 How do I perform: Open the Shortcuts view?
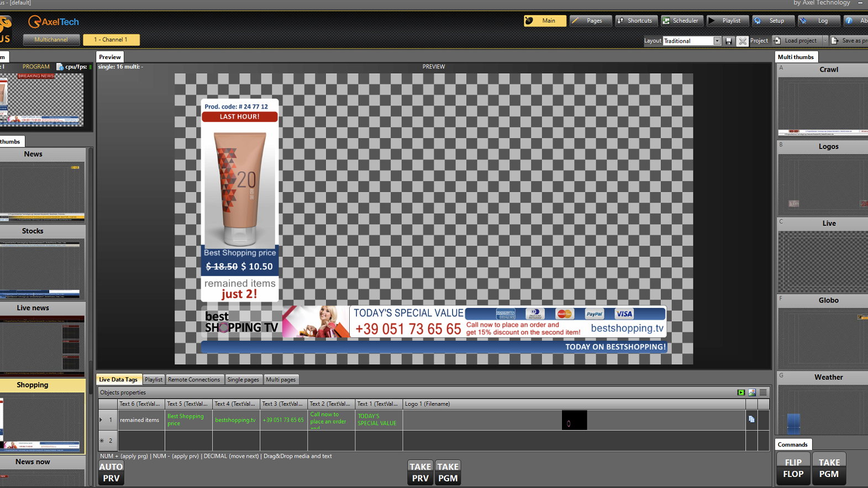coord(636,21)
